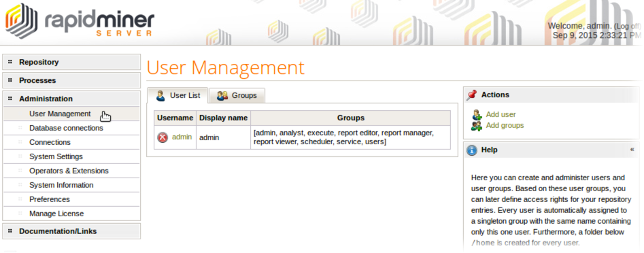Click the Add user icon
This screenshot has height=253, width=644.
477,114
